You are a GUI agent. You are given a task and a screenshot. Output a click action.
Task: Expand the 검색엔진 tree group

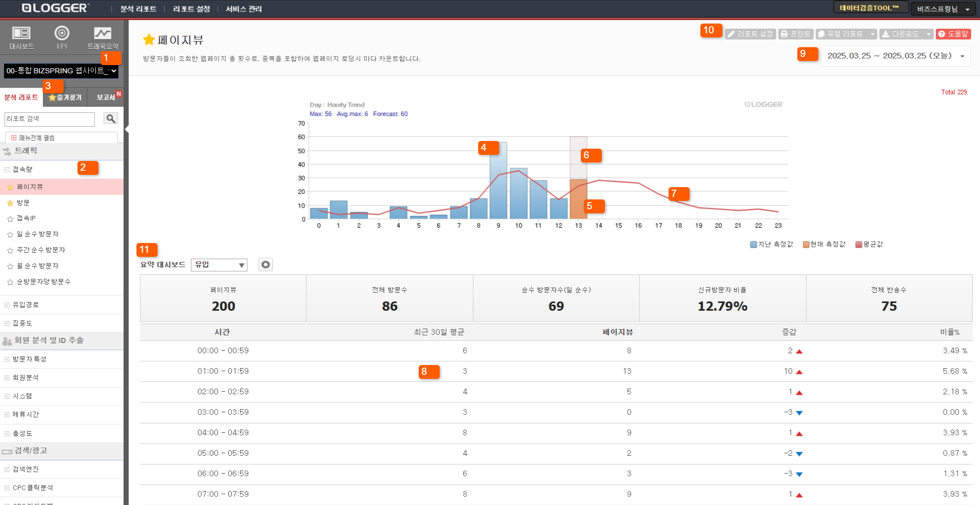[7, 469]
